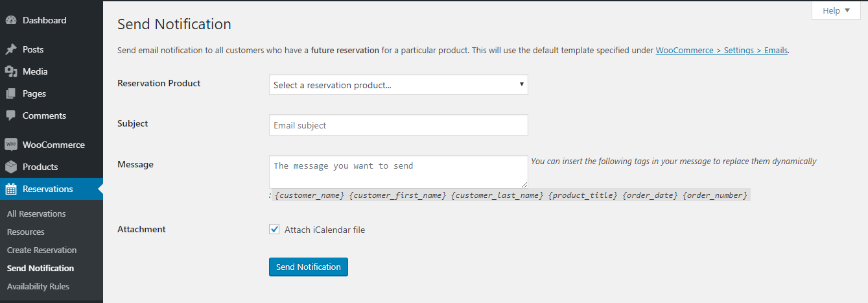Follow the WooCommerce > Settings > Emails link
This screenshot has height=303, width=868.
721,50
